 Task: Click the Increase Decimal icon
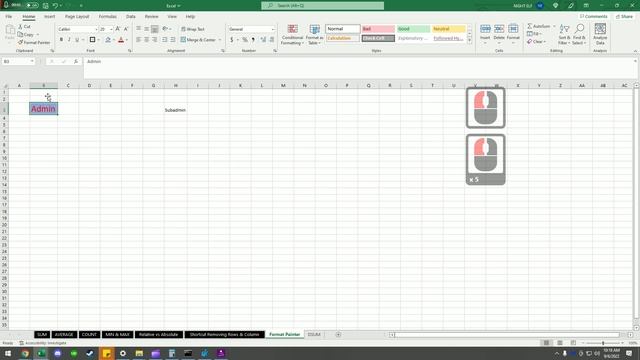coord(263,40)
